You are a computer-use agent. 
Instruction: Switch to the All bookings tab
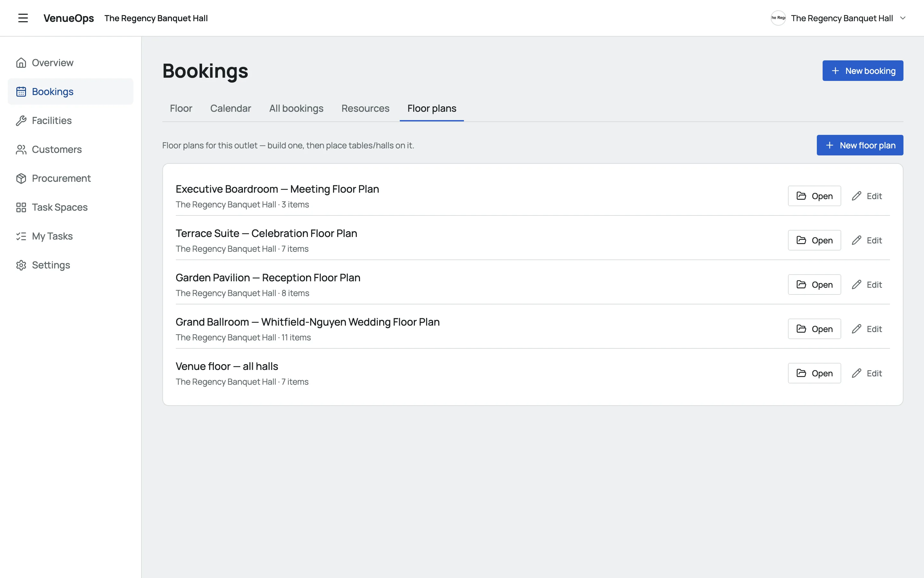pos(296,109)
